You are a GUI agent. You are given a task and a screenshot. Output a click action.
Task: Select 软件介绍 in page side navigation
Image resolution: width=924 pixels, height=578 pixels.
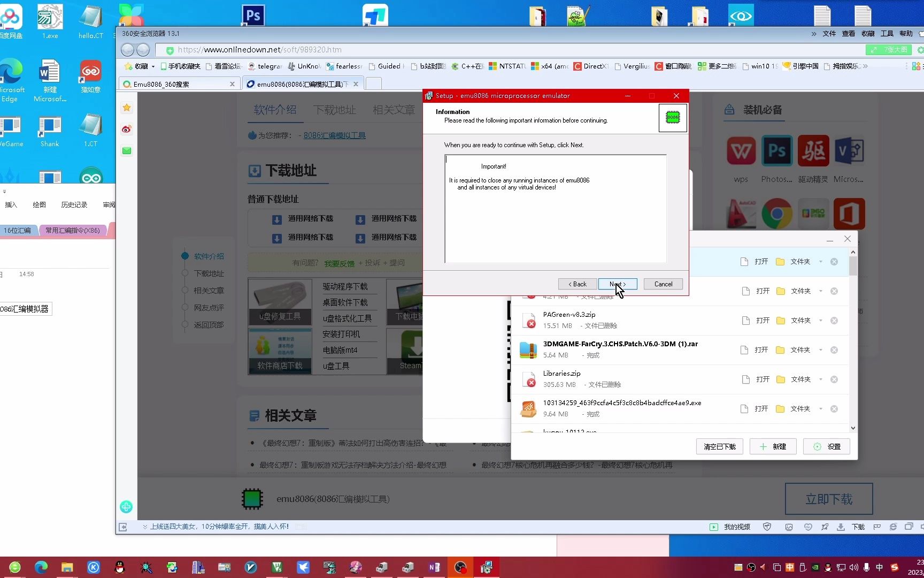coord(209,256)
